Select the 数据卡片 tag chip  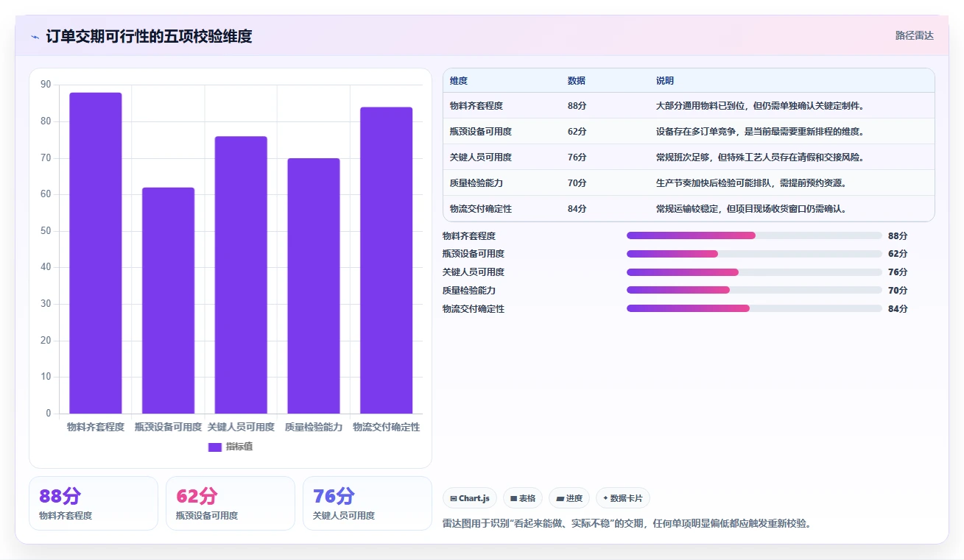[x=623, y=498]
